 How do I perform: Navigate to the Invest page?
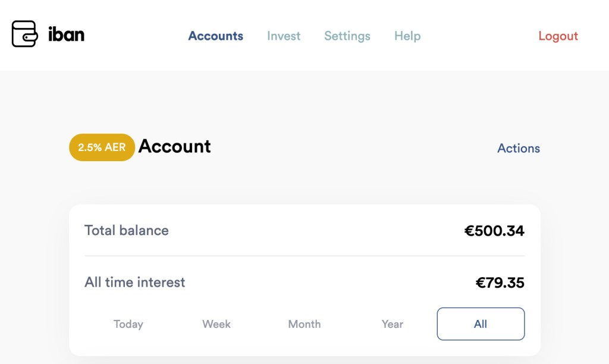[x=284, y=36]
